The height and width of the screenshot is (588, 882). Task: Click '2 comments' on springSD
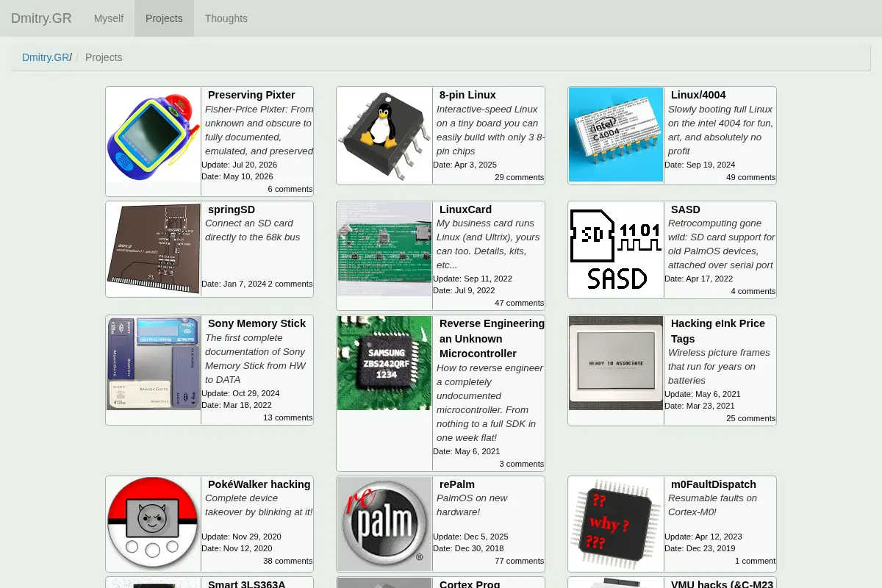290,284
